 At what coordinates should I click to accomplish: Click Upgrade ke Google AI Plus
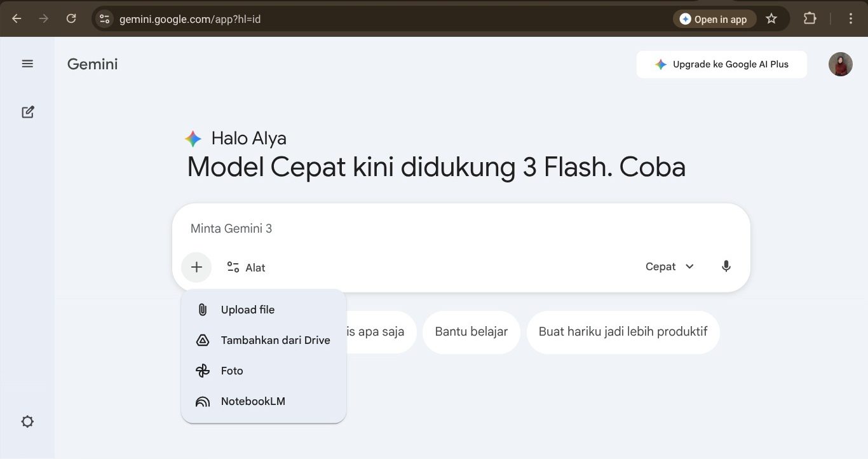pos(721,64)
